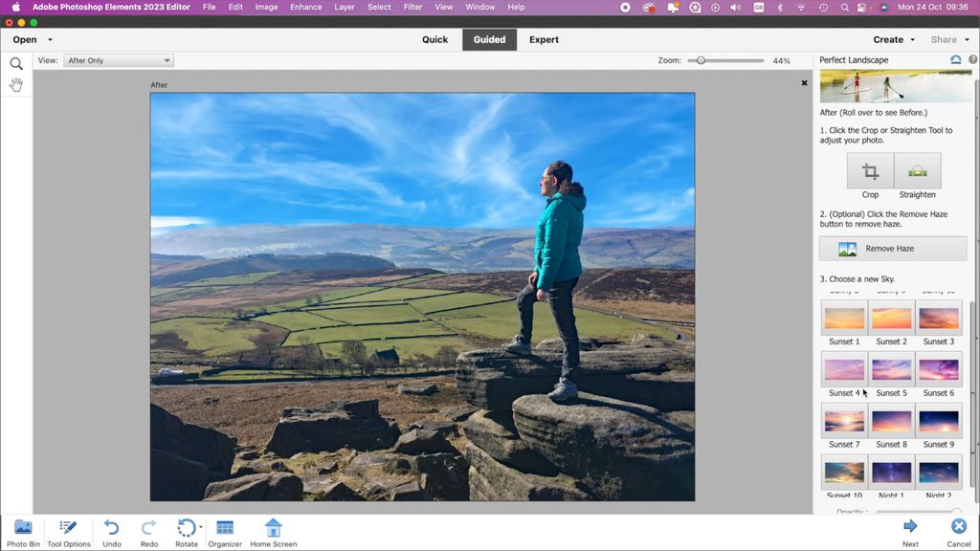The width and height of the screenshot is (980, 551).
Task: Select the Zoom tool in the left toolbar
Action: coord(15,62)
